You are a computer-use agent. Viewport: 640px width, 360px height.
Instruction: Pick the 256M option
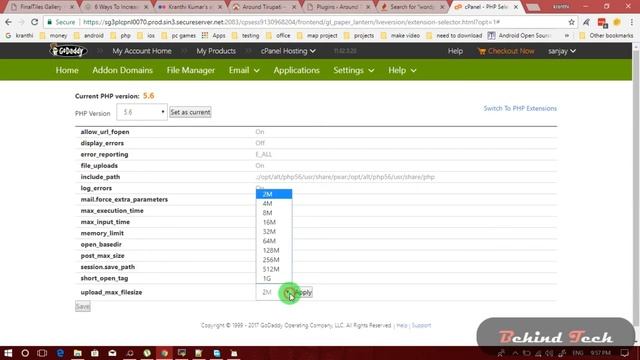point(274,260)
